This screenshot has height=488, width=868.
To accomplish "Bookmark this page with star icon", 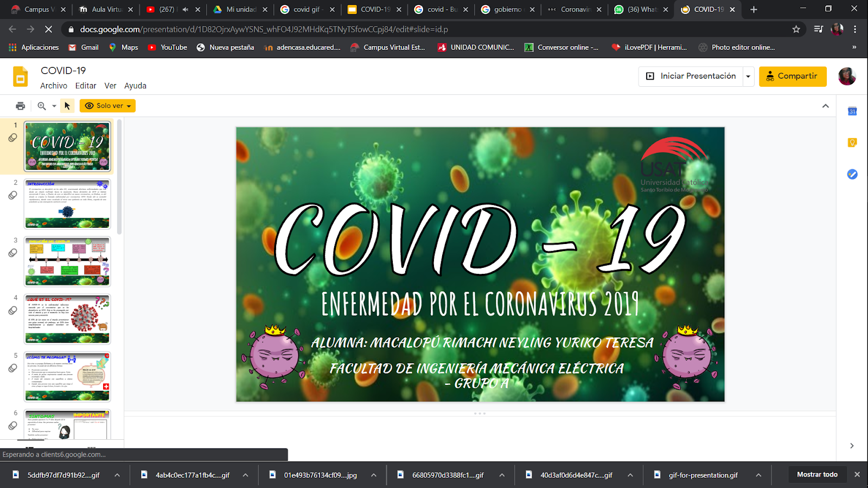I will (796, 29).
